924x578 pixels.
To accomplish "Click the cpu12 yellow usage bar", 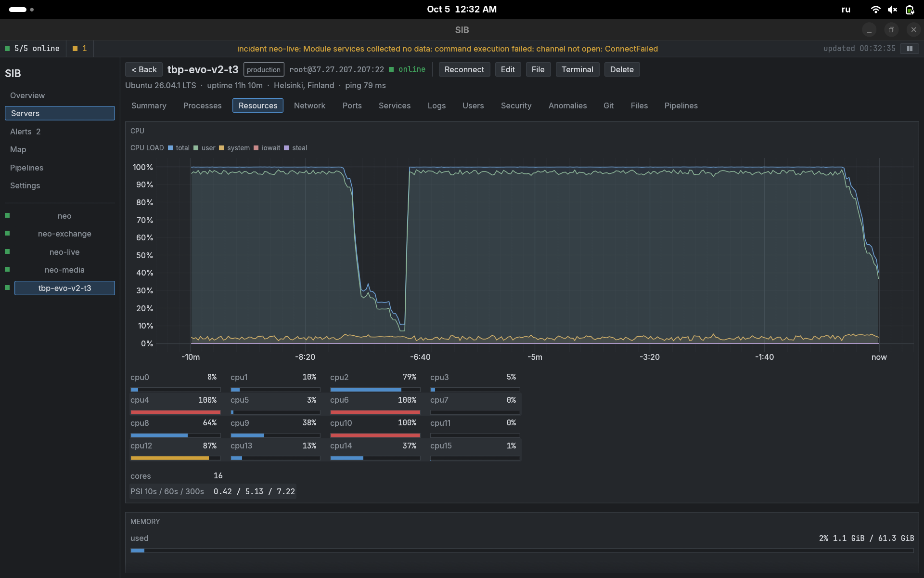I will pos(175,458).
